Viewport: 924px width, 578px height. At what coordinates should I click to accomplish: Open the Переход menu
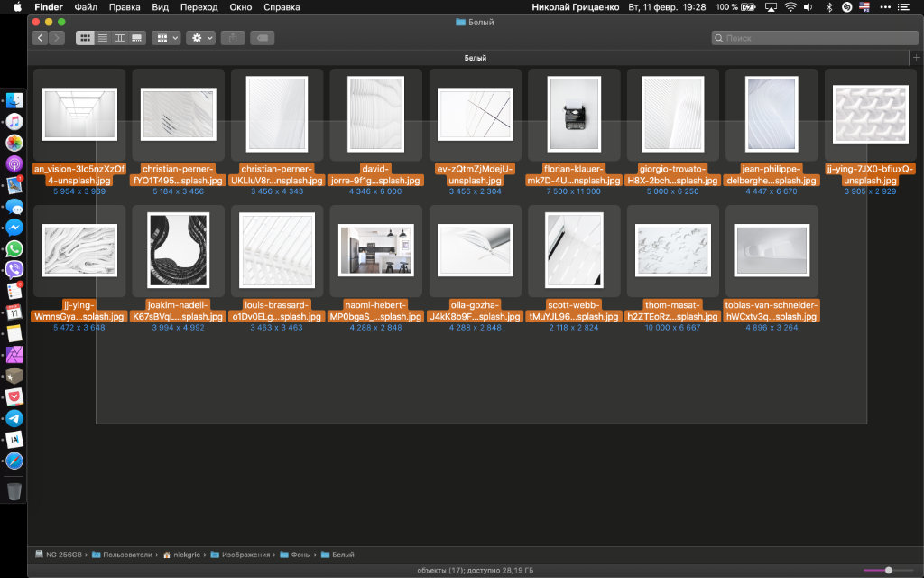(x=199, y=6)
